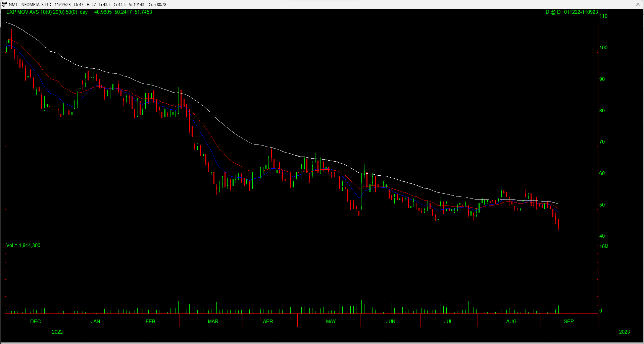644x344 pixels.
Task: Click the 40 price axis label
Action: pyautogui.click(x=602, y=236)
